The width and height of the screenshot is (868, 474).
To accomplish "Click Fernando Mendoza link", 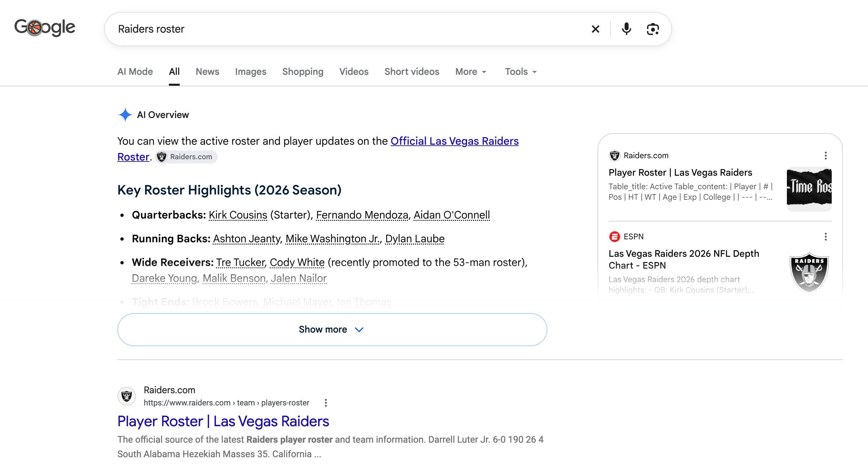I will [362, 215].
